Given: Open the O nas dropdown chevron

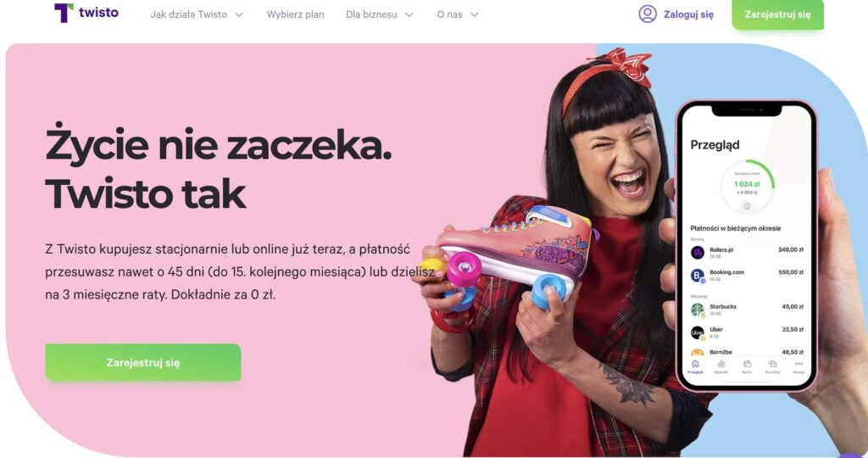Looking at the screenshot, I should click(x=475, y=15).
